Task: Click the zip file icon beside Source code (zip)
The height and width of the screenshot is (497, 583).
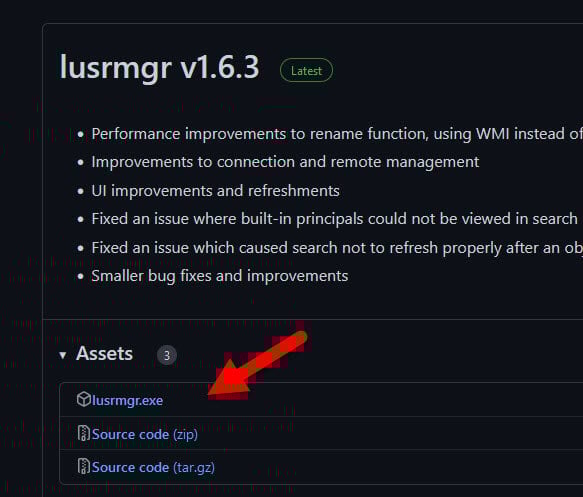Action: (x=84, y=433)
